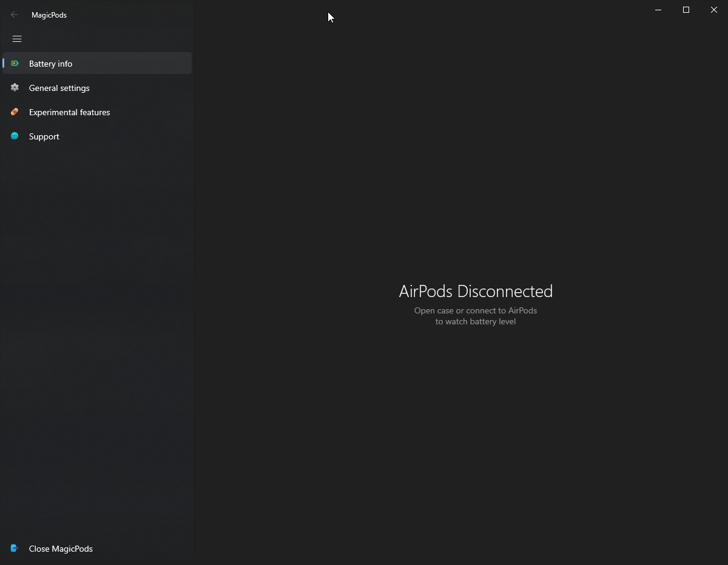Click the Close MagicPods icon at bottom

point(14,548)
